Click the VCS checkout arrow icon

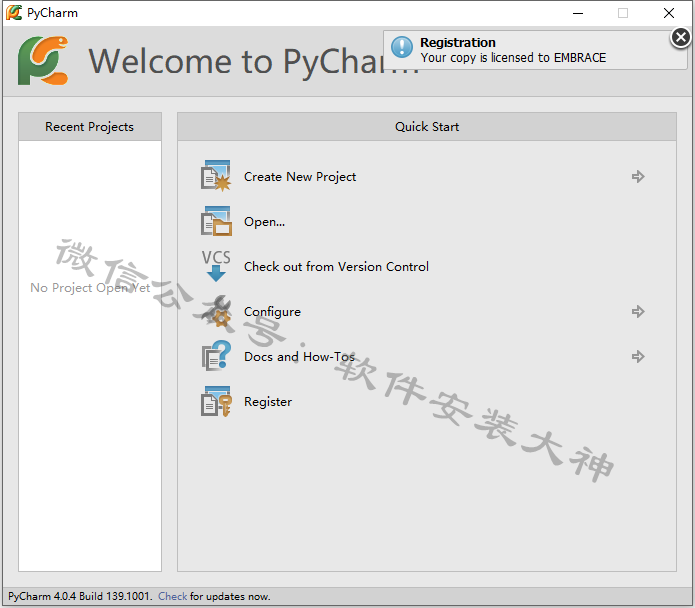tap(216, 266)
